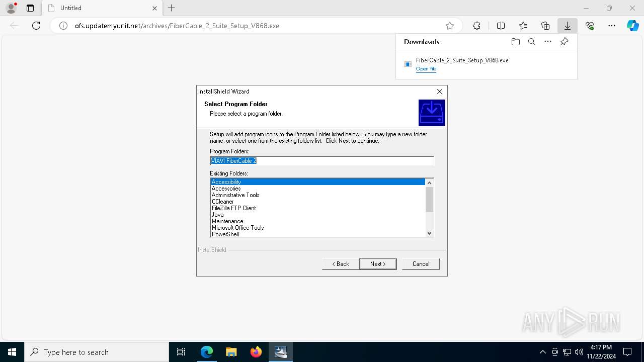Select CCleaner from existing folders

(317, 202)
